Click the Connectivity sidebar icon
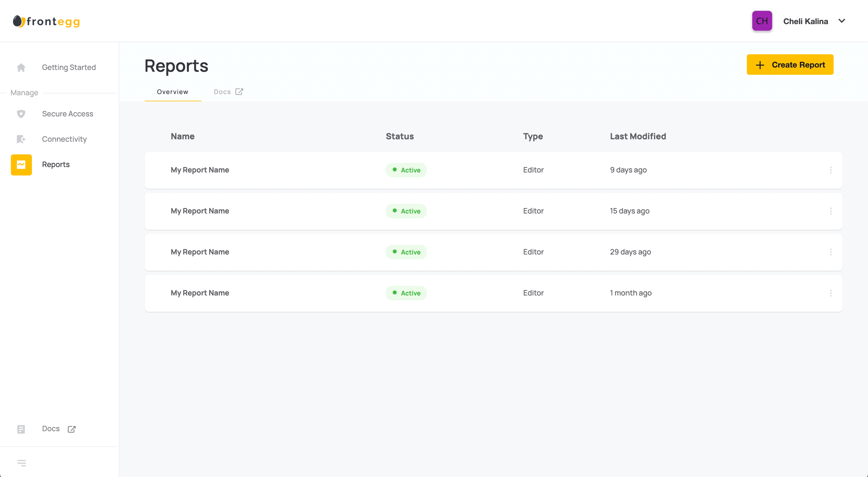This screenshot has height=477, width=868. coord(21,139)
